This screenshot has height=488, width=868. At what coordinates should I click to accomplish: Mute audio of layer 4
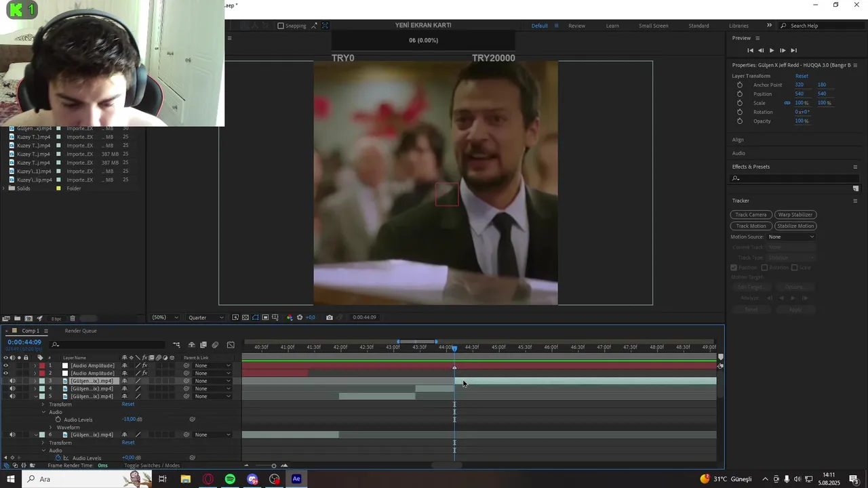[12, 389]
